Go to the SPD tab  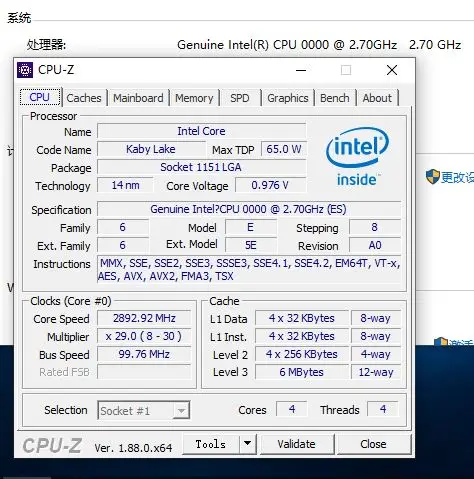pyautogui.click(x=240, y=98)
